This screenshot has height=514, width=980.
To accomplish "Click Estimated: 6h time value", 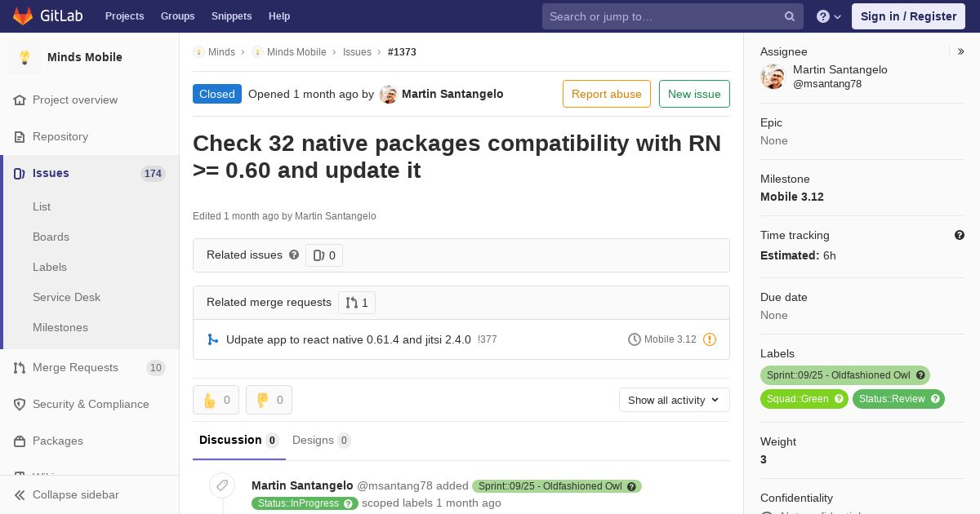I will [x=798, y=255].
